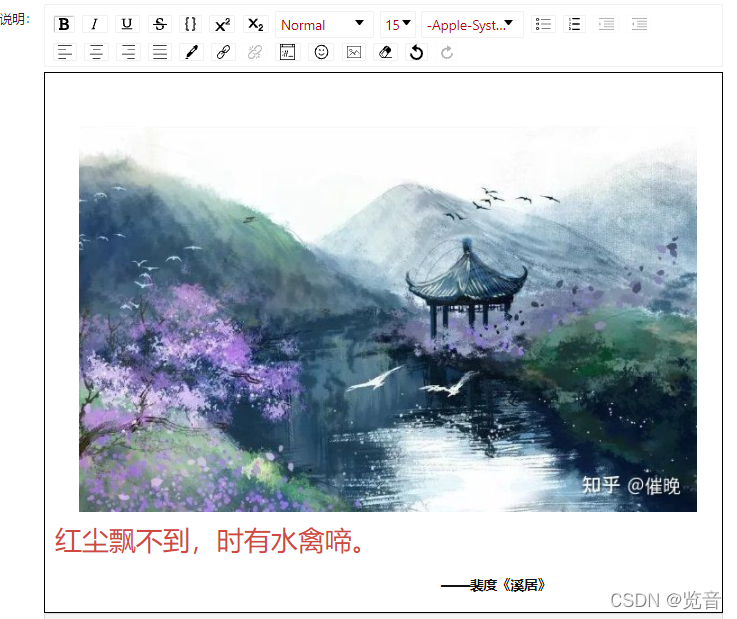
Task: Open the -Apple-Syst... font family dropdown
Action: click(471, 25)
